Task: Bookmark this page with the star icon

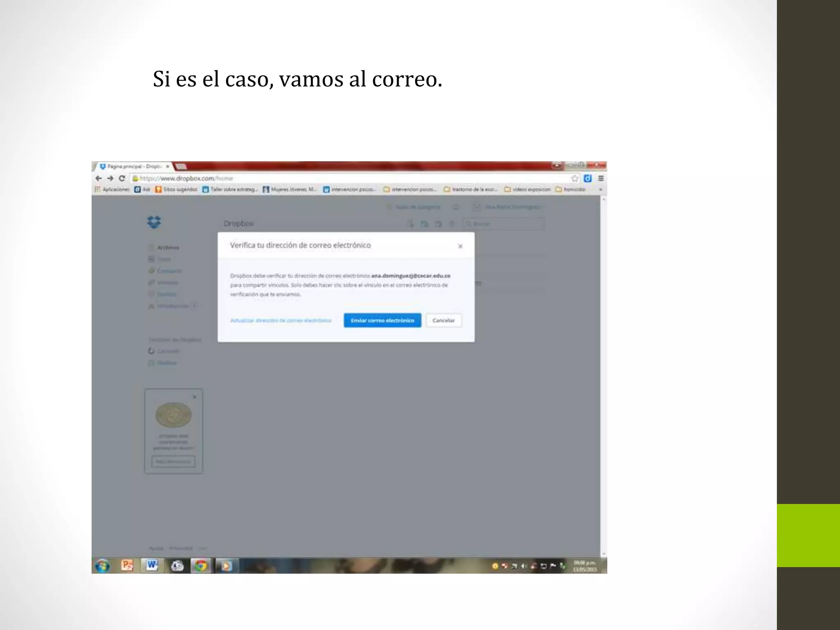Action: (x=575, y=178)
